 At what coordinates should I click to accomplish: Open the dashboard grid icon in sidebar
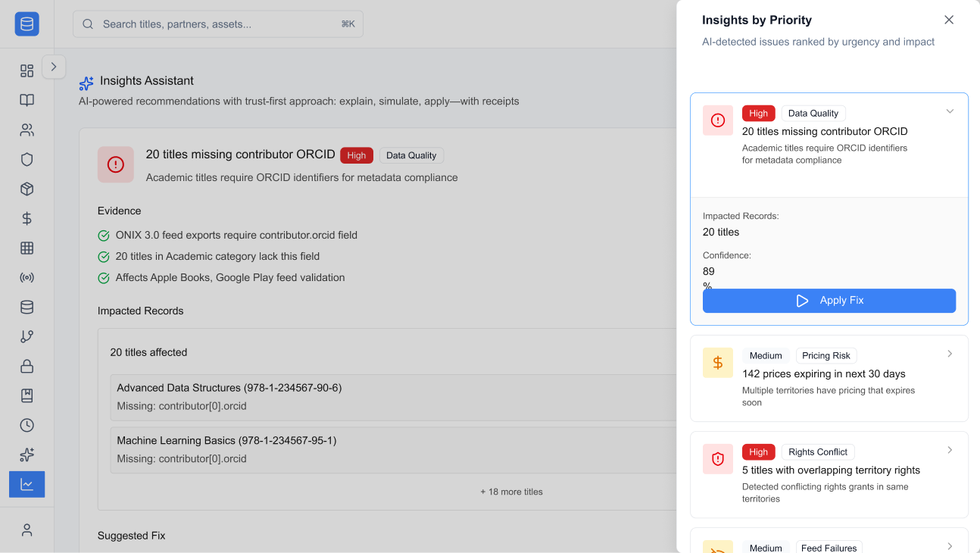pos(27,71)
